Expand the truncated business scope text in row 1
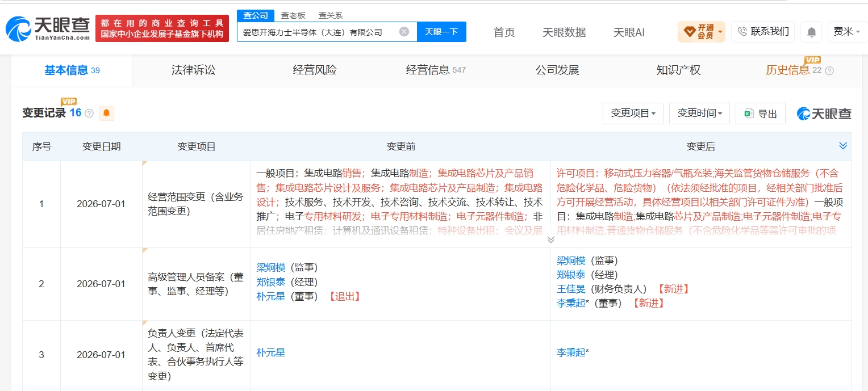Image resolution: width=868 pixels, height=391 pixels. (550, 240)
